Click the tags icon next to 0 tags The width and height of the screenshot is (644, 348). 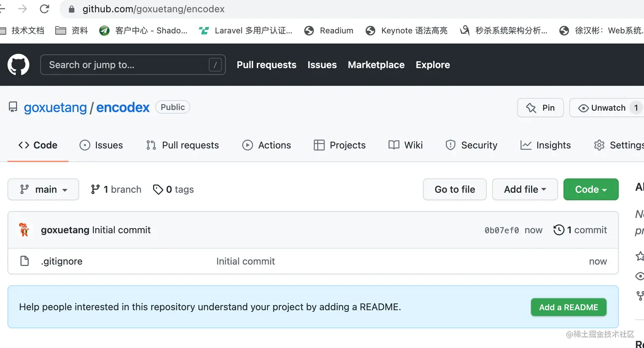click(158, 189)
